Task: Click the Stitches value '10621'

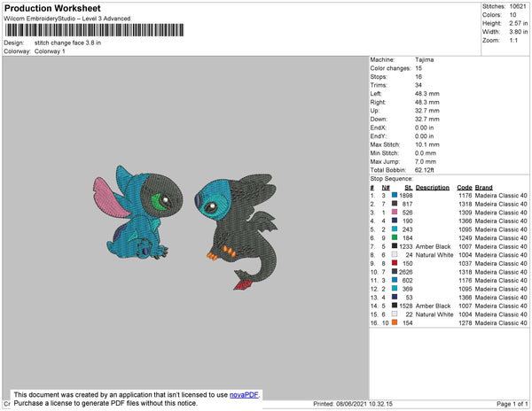Action: pyautogui.click(x=518, y=6)
